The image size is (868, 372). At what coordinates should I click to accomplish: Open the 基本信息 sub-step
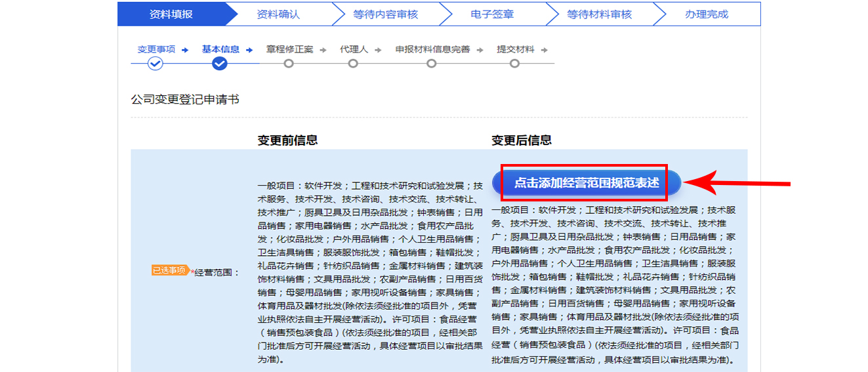click(x=220, y=49)
